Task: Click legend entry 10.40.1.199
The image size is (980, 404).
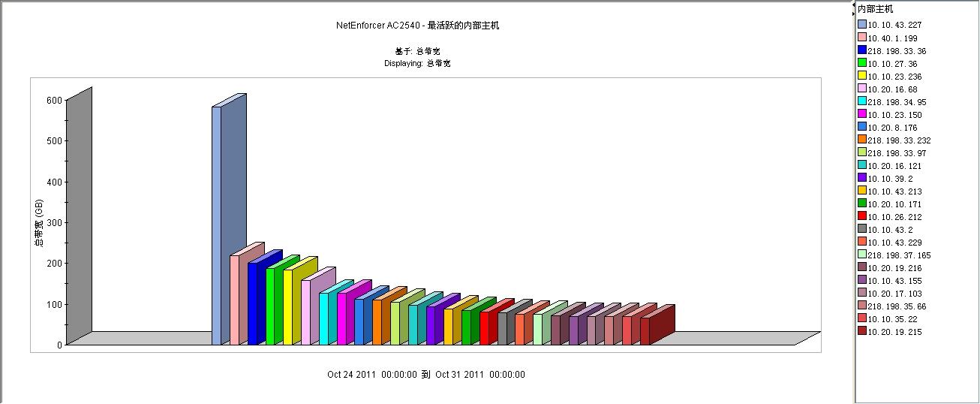Action: [892, 38]
